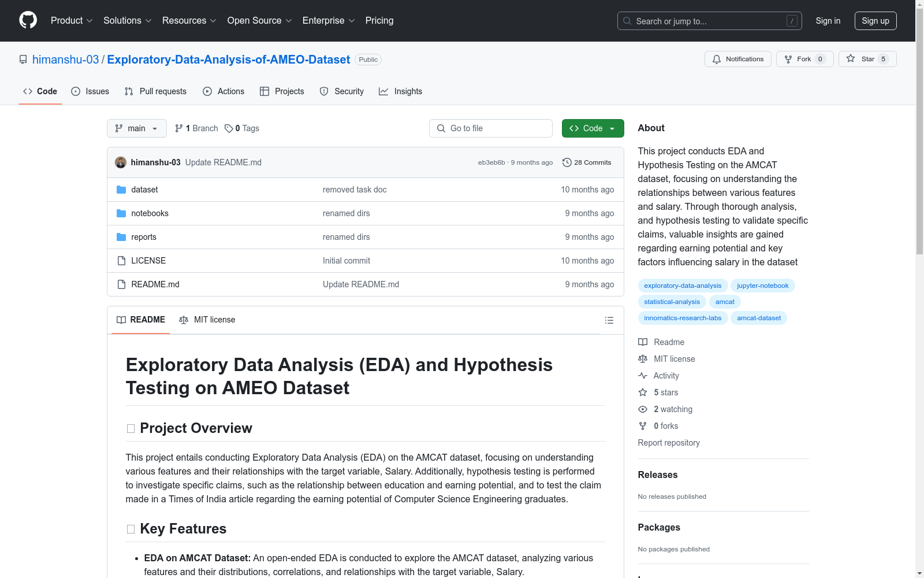
Task: Click the amcat-dataset topic tag
Action: pos(759,318)
